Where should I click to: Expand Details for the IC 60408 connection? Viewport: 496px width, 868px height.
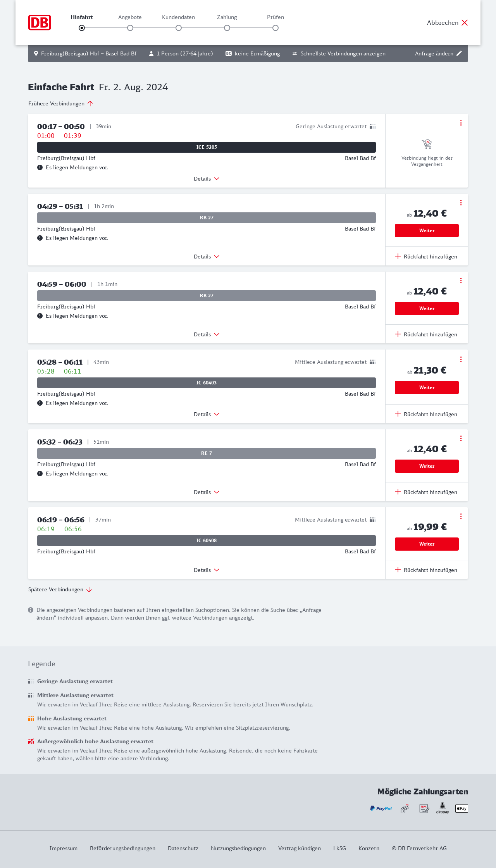pyautogui.click(x=207, y=570)
